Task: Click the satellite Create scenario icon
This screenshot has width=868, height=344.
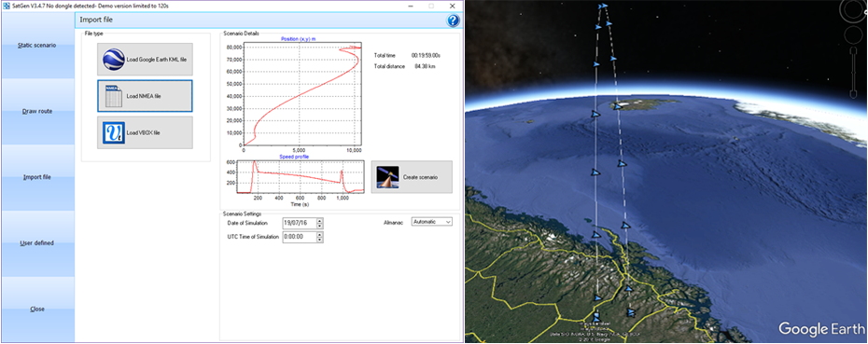Action: click(x=387, y=177)
